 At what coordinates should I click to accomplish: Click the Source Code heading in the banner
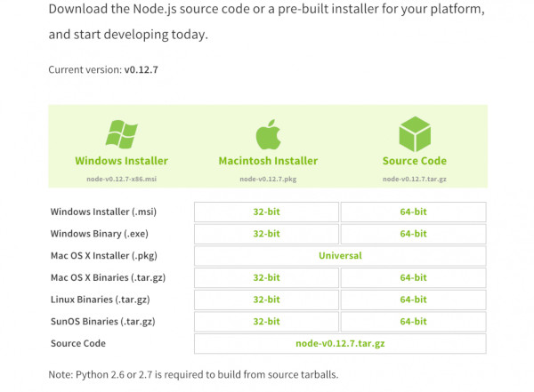pyautogui.click(x=415, y=161)
